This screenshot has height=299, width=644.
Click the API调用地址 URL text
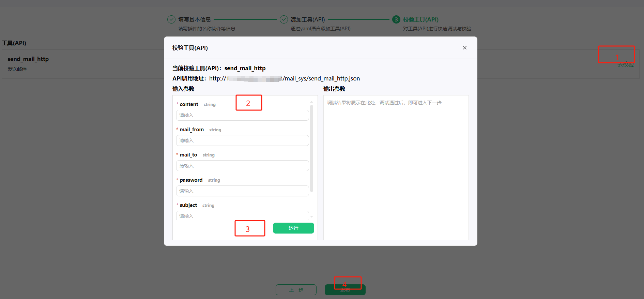point(285,78)
